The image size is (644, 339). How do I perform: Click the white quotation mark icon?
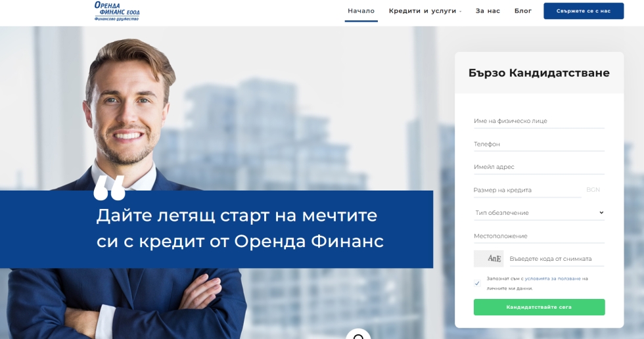point(109,189)
